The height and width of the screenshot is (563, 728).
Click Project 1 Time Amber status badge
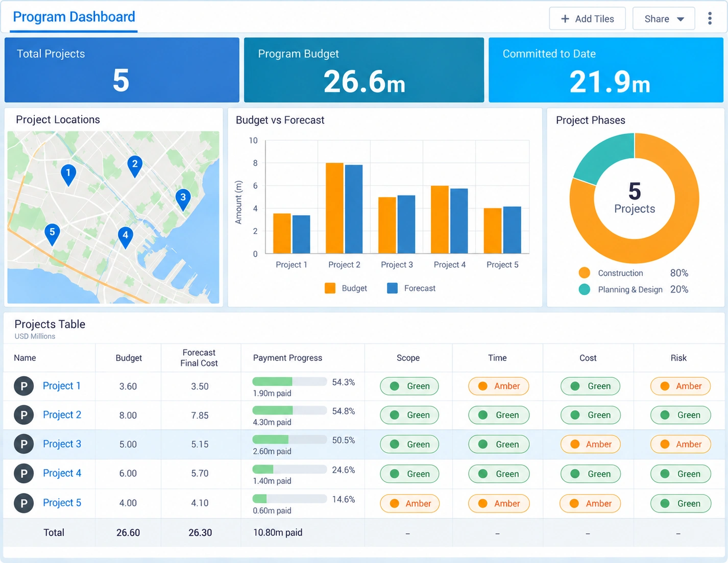[x=499, y=386]
